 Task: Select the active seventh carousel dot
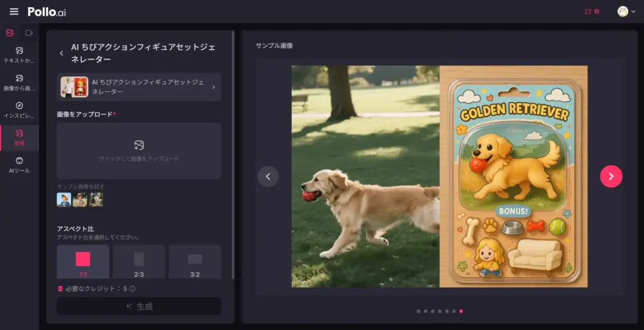[461, 311]
